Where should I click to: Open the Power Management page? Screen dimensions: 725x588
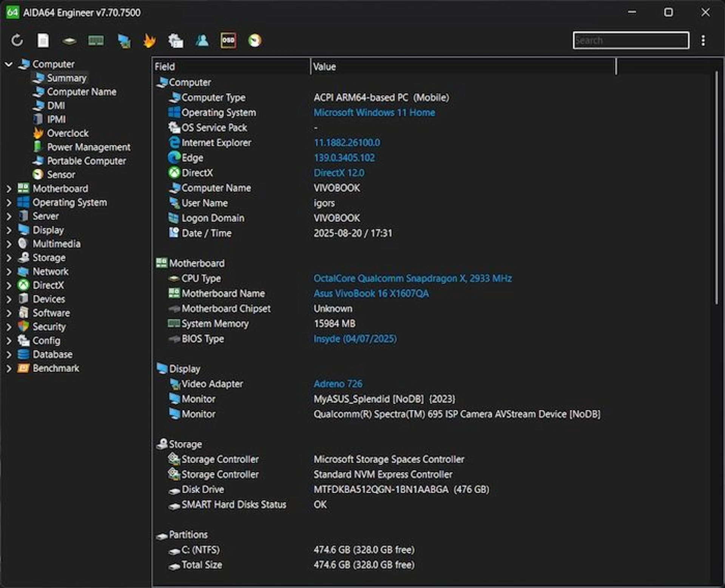[x=89, y=147]
